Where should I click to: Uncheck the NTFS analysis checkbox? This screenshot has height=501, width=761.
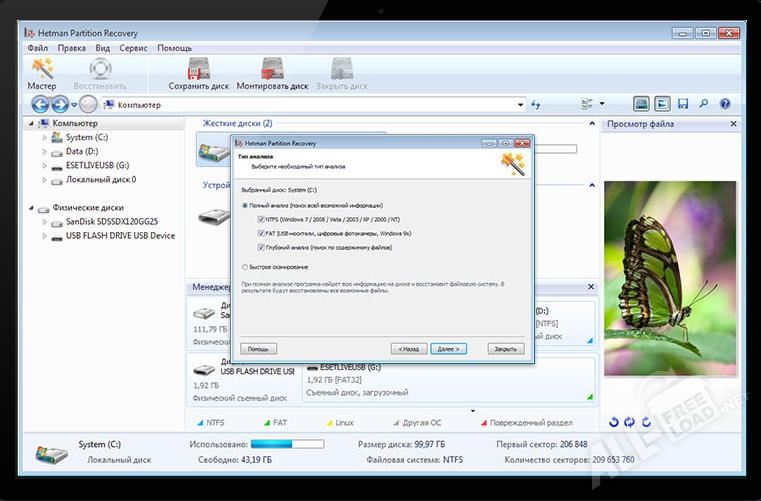click(x=260, y=219)
